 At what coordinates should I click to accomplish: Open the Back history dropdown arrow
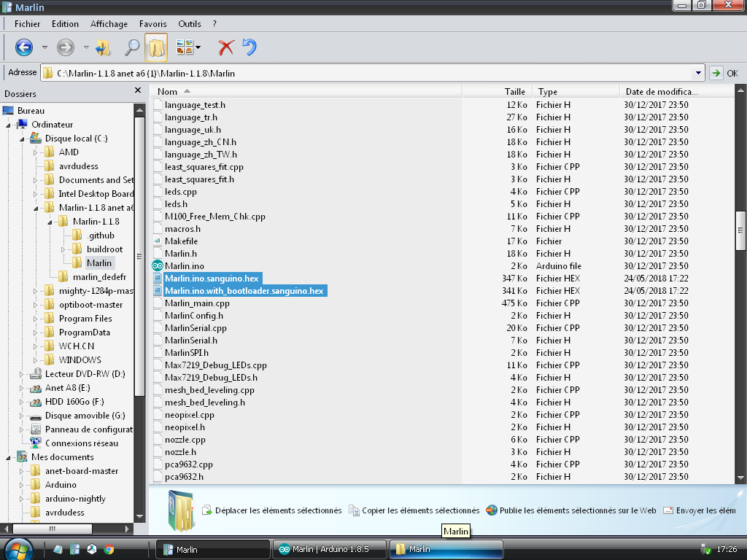click(44, 47)
